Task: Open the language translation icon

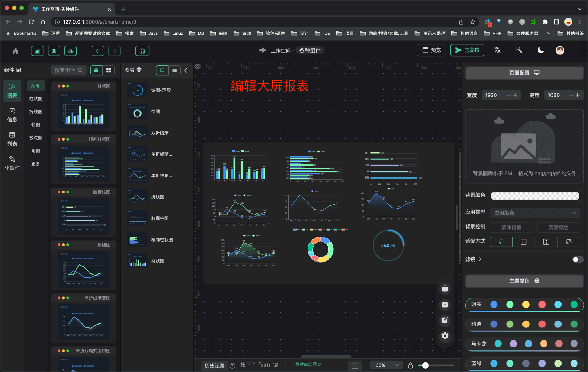Action: point(497,50)
